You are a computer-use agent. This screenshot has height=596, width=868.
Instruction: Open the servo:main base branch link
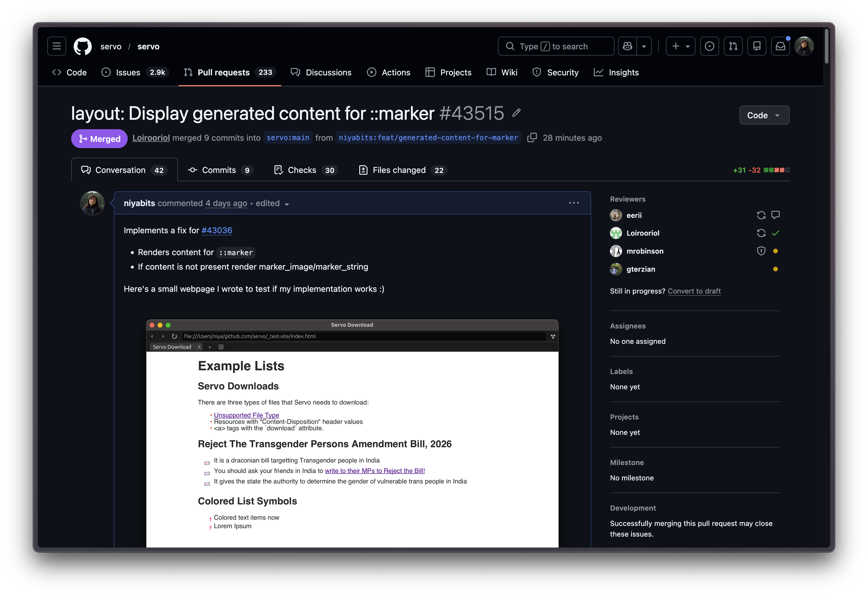click(x=287, y=138)
